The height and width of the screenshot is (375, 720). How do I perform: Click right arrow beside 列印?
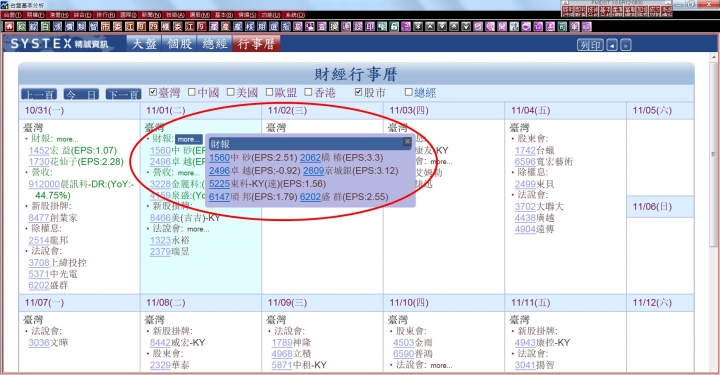coord(625,45)
